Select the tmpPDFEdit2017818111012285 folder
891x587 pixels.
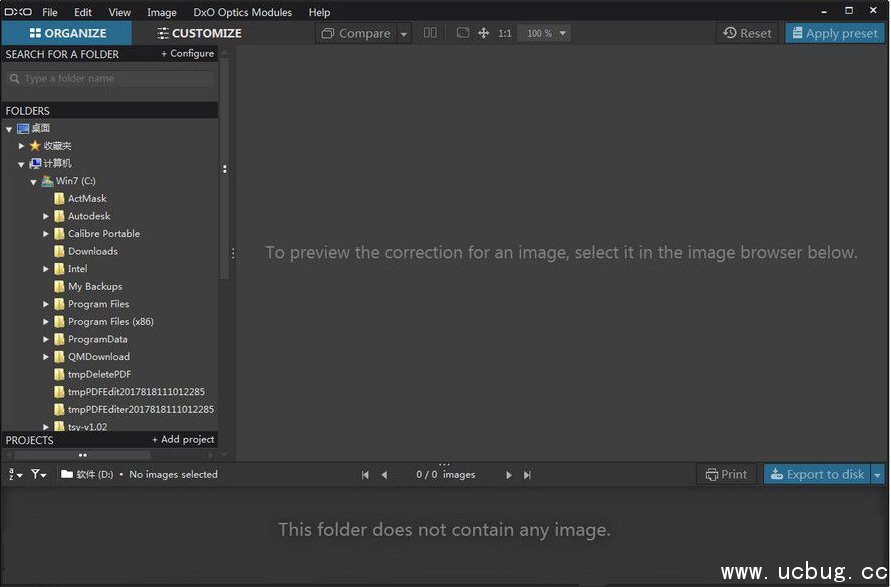coord(136,392)
